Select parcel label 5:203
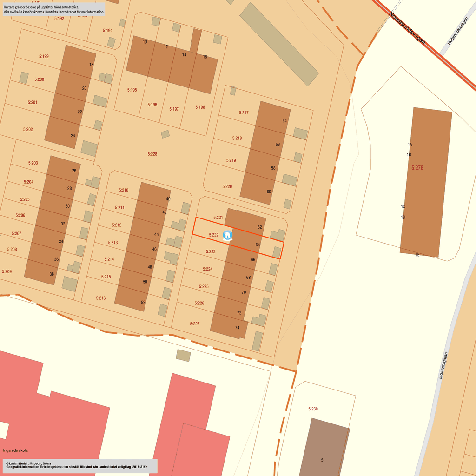The image size is (476, 476). 33,163
